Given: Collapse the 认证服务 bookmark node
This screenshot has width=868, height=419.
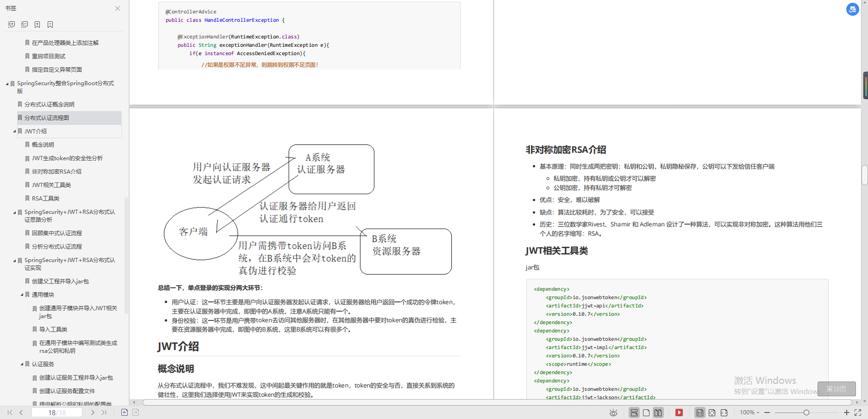Looking at the screenshot, I should pos(22,364).
